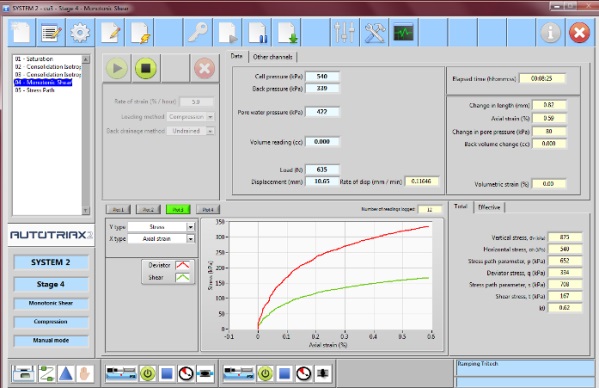The height and width of the screenshot is (388, 599).
Task: Click the hammer and wrench tools icon
Action: tap(374, 33)
